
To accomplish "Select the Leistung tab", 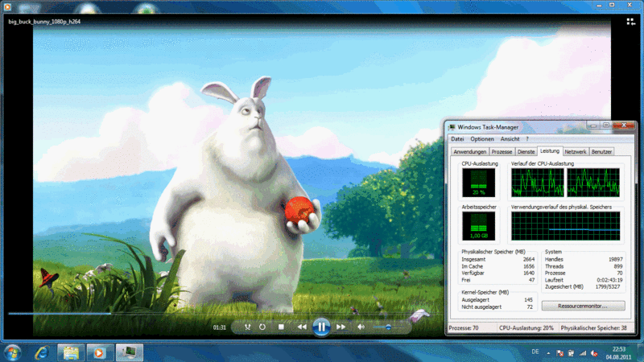I will pos(550,151).
